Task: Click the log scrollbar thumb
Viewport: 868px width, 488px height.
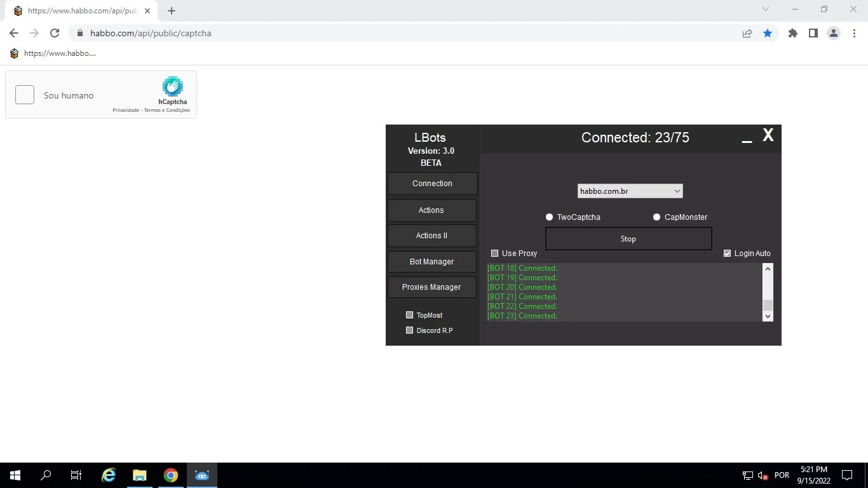Action: [x=768, y=305]
